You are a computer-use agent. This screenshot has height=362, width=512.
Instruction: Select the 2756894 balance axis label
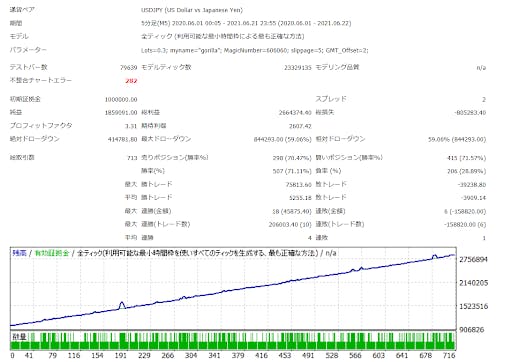pos(473,259)
